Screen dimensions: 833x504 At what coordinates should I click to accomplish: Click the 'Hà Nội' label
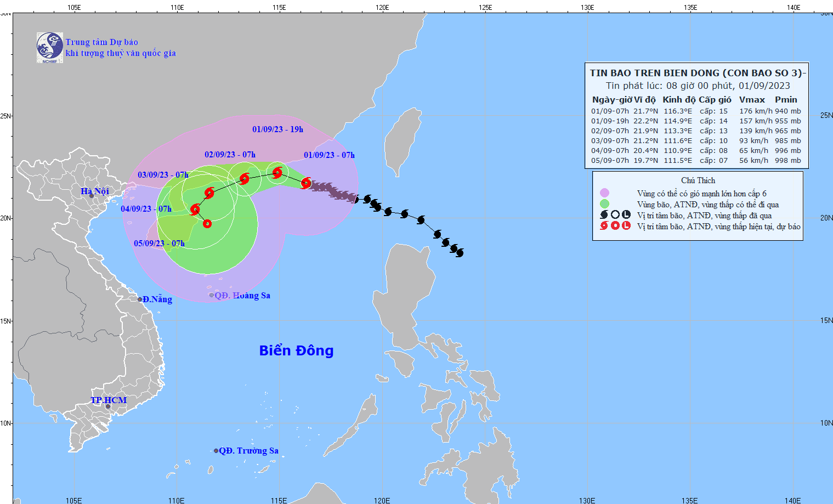tap(95, 191)
